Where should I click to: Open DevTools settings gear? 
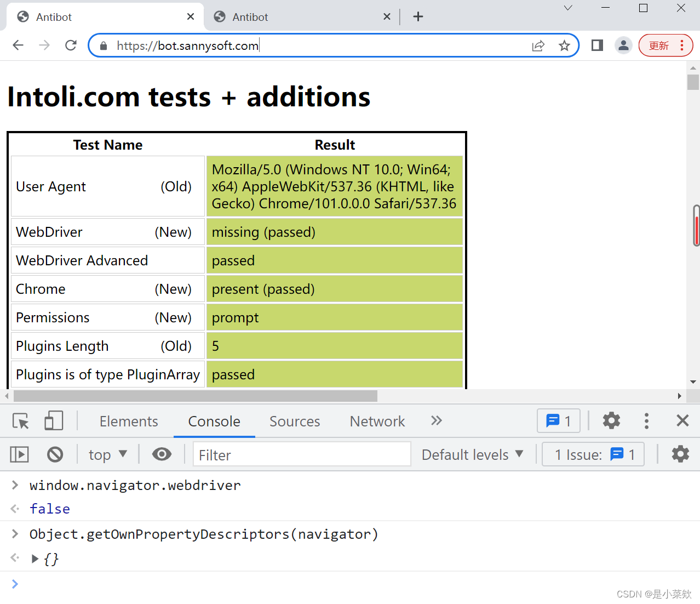point(611,421)
